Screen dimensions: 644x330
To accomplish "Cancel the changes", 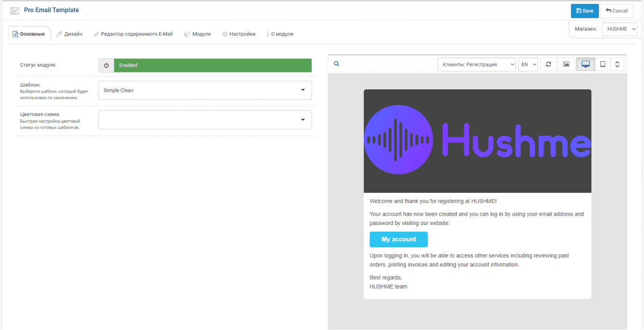I will click(617, 11).
